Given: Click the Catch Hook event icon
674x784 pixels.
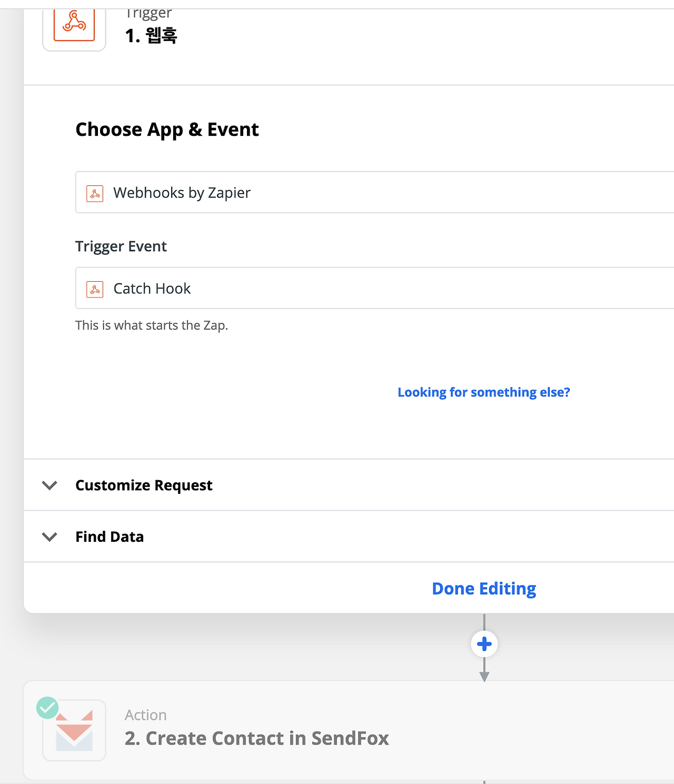Looking at the screenshot, I should point(95,290).
